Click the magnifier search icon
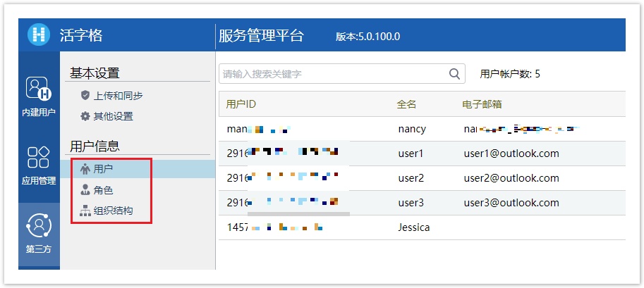 (x=454, y=74)
